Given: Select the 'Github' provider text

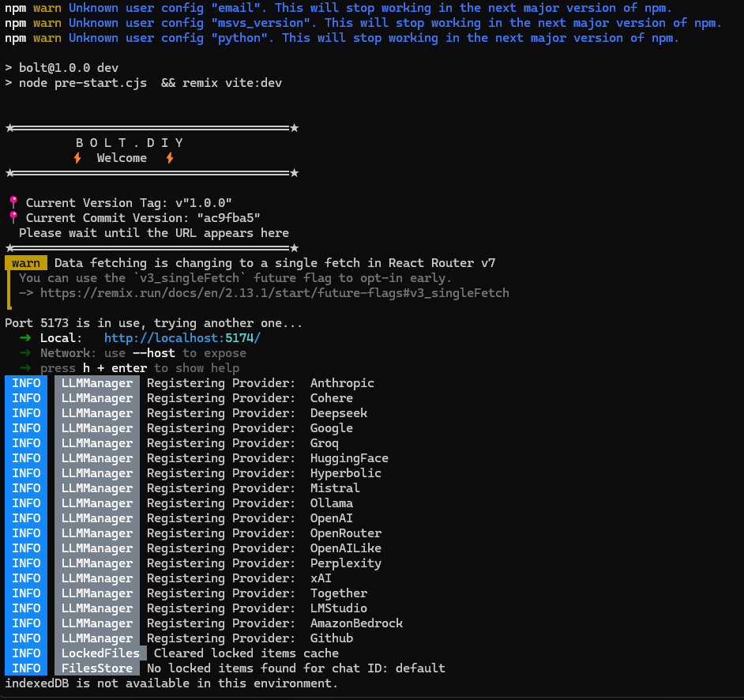Looking at the screenshot, I should [x=331, y=638].
